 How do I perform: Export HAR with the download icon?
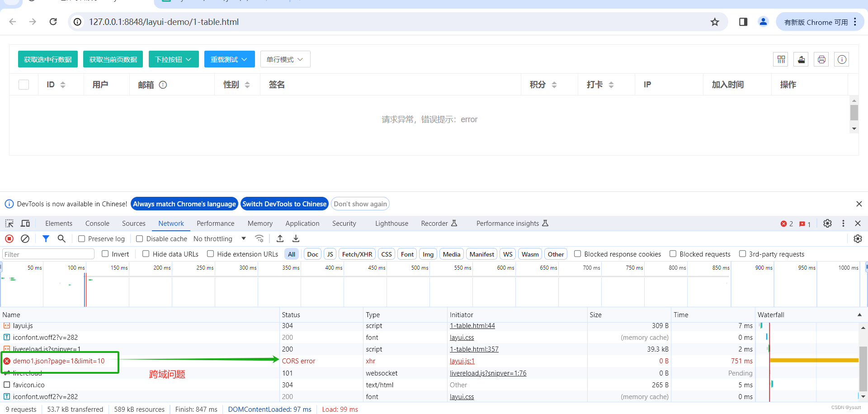(x=296, y=238)
